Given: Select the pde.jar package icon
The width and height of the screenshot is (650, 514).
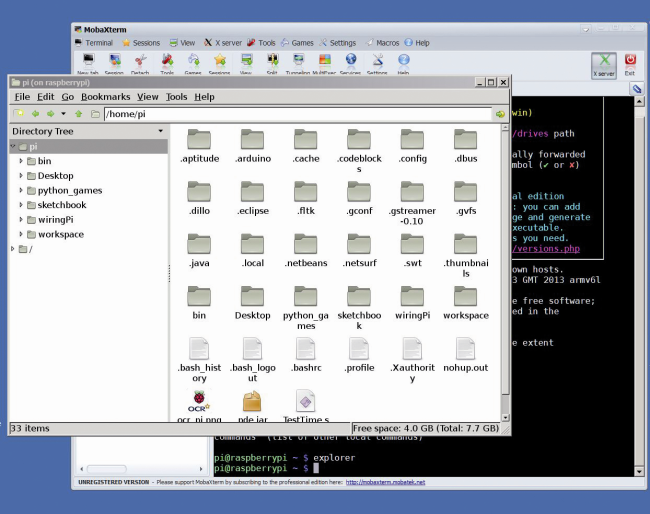Looking at the screenshot, I should click(252, 401).
